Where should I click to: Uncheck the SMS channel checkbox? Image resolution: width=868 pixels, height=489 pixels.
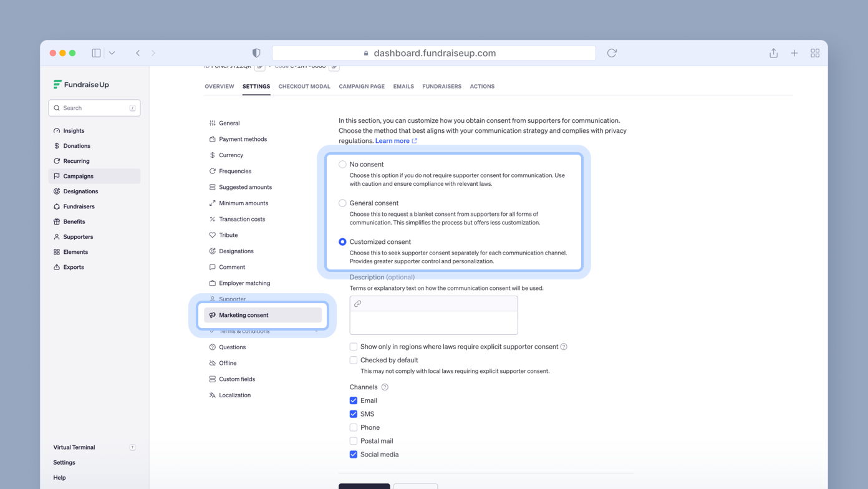pyautogui.click(x=354, y=414)
